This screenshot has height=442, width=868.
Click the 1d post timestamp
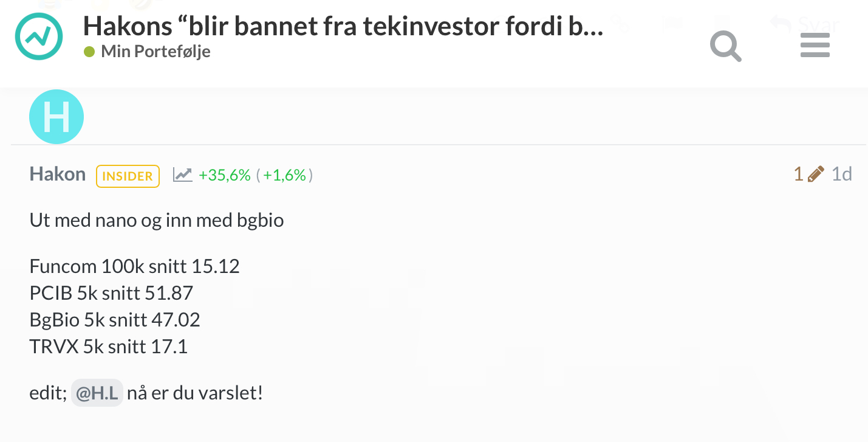coord(842,174)
